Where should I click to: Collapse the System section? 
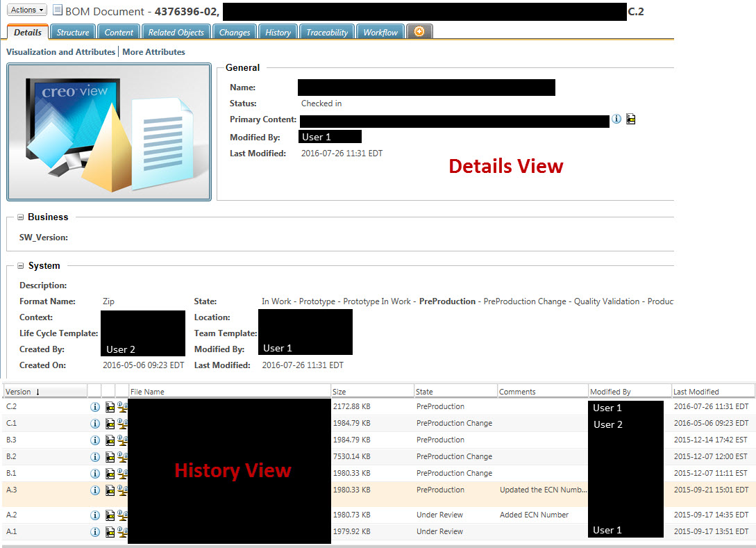coord(22,265)
